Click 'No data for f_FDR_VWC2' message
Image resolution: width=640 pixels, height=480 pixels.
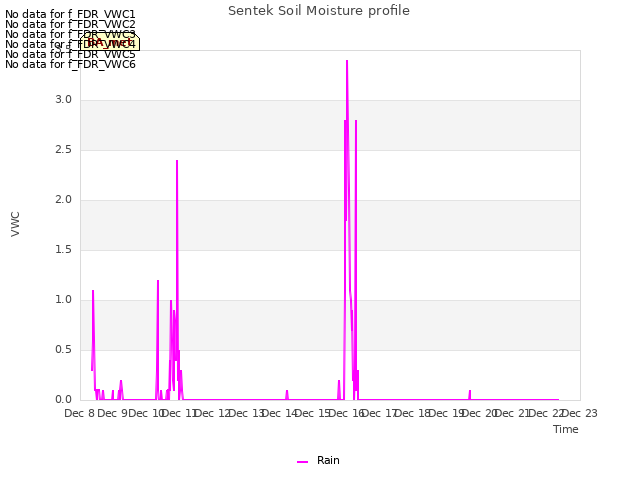tap(70, 24)
